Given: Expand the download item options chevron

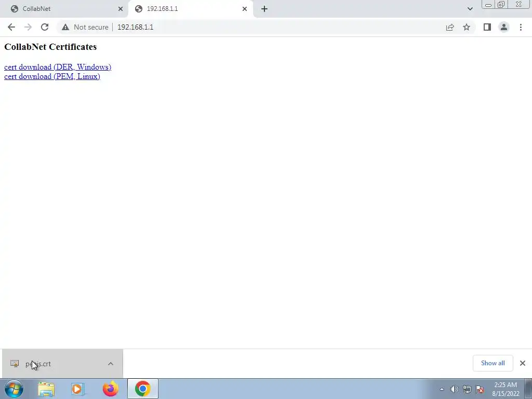Looking at the screenshot, I should 111,364.
